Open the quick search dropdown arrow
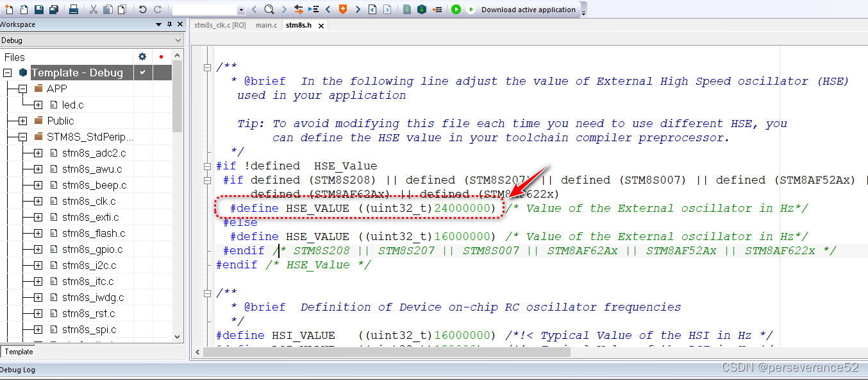Screen dimensions: 868x380 tap(240, 10)
